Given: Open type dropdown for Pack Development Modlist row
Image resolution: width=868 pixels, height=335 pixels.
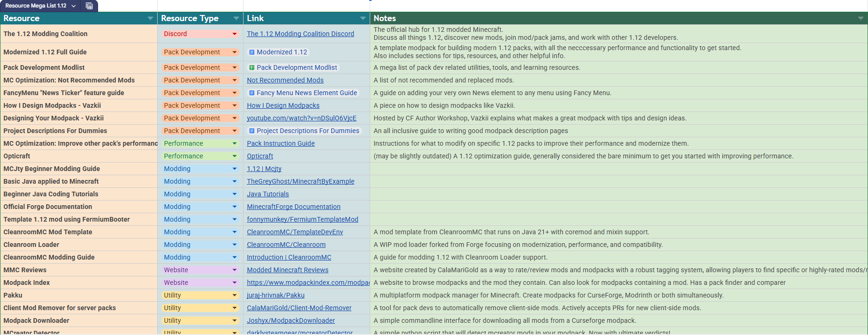Looking at the screenshot, I should point(235,67).
